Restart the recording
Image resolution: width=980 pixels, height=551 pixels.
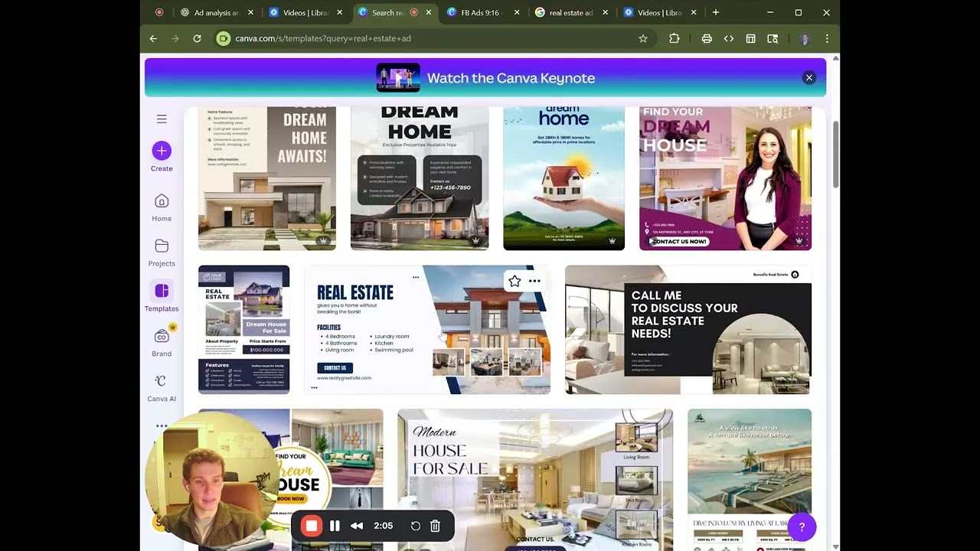pyautogui.click(x=416, y=526)
